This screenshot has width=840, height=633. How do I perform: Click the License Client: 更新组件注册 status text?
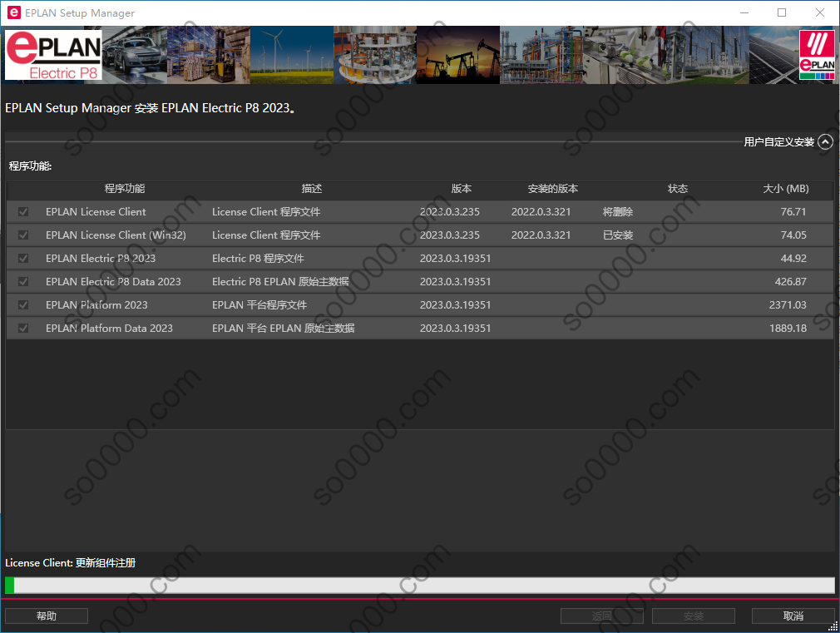pyautogui.click(x=70, y=563)
